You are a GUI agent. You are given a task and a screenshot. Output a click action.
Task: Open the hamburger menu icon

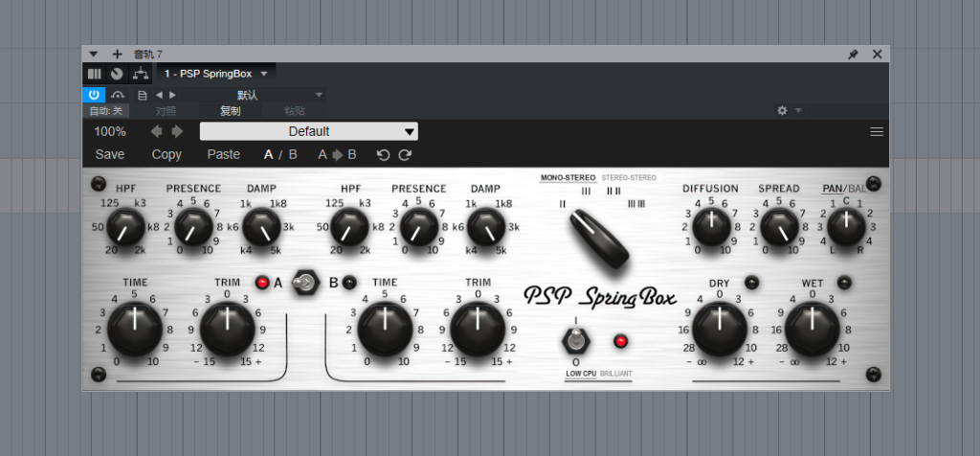(877, 131)
